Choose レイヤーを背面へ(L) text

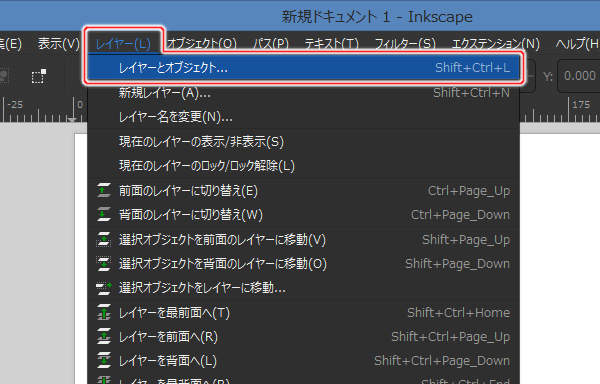click(168, 361)
